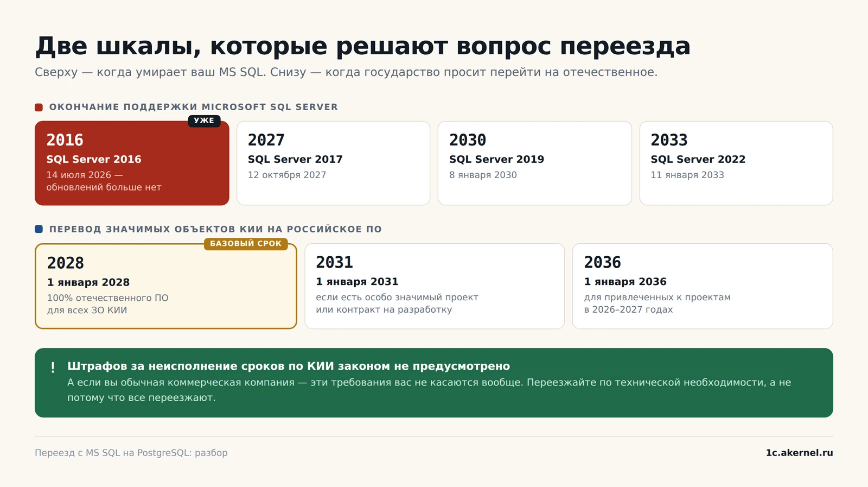
Task: Click the text 100% отечественного ПО для всех ЗО КИИ
Action: coord(108,304)
